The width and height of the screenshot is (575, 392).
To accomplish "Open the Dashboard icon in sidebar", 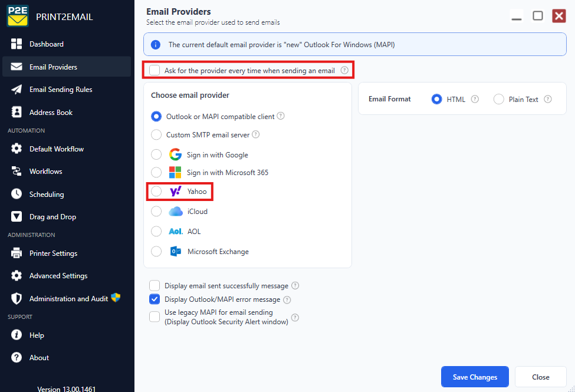I will [16, 44].
